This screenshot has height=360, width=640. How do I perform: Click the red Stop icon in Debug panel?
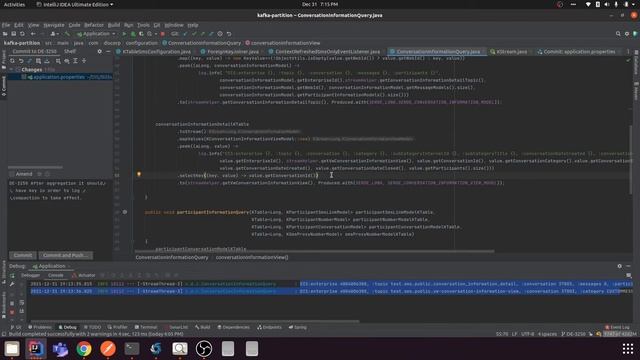pos(12,312)
